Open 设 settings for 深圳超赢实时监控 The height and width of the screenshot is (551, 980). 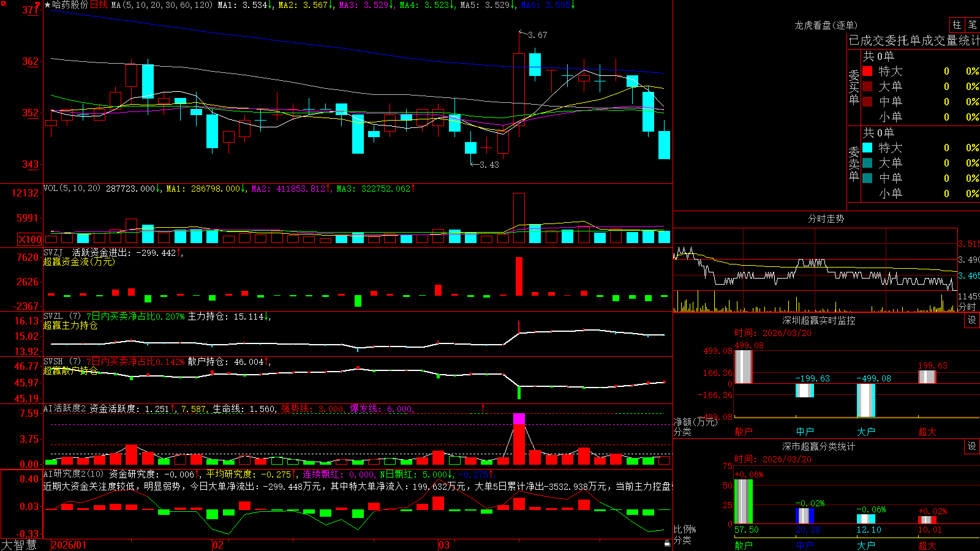coord(971,320)
